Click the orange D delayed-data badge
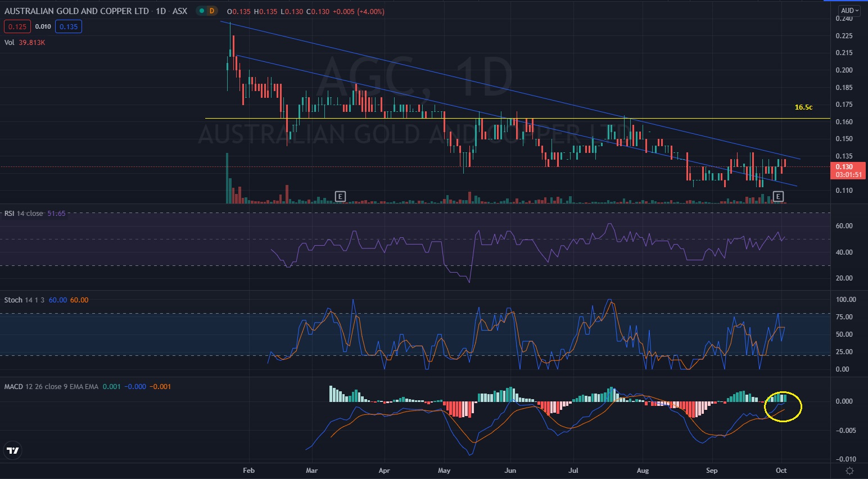The height and width of the screenshot is (479, 868). coord(212,11)
